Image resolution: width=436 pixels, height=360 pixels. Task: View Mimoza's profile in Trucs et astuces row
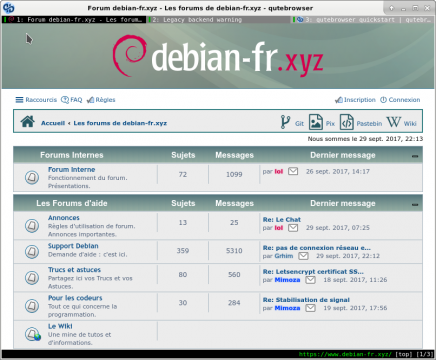pos(287,280)
